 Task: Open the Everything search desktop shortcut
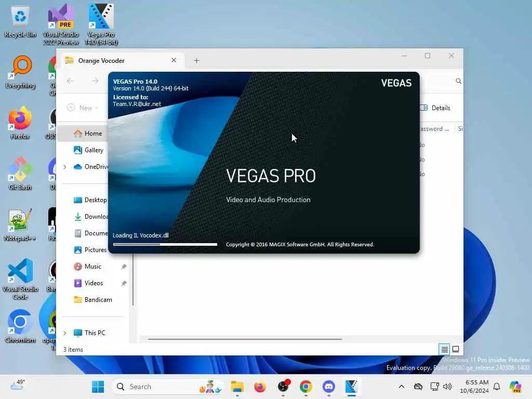20,72
